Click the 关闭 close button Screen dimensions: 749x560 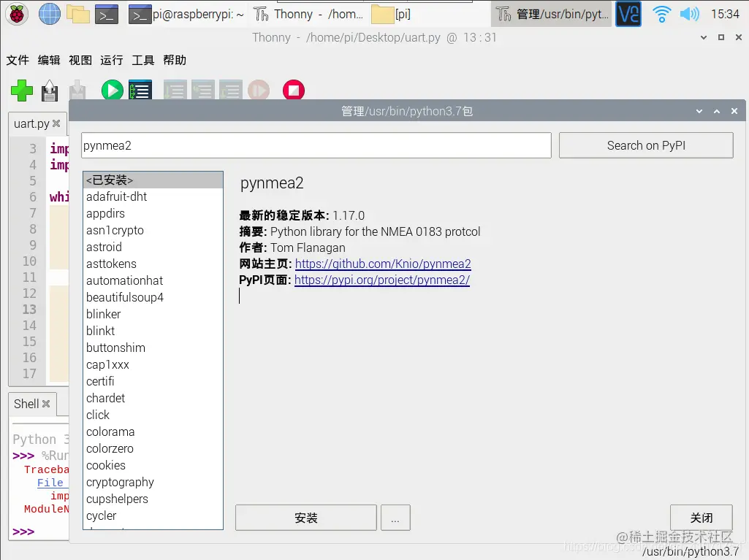tap(702, 518)
